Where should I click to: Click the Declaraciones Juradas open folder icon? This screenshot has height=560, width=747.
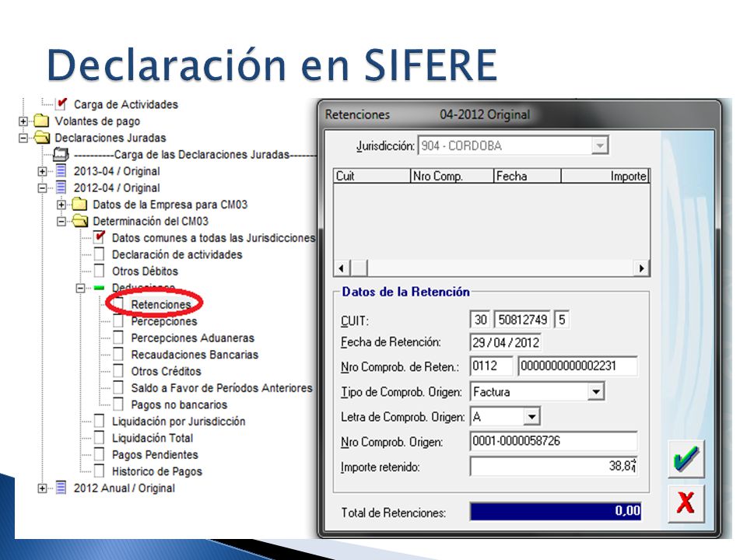click(42, 138)
